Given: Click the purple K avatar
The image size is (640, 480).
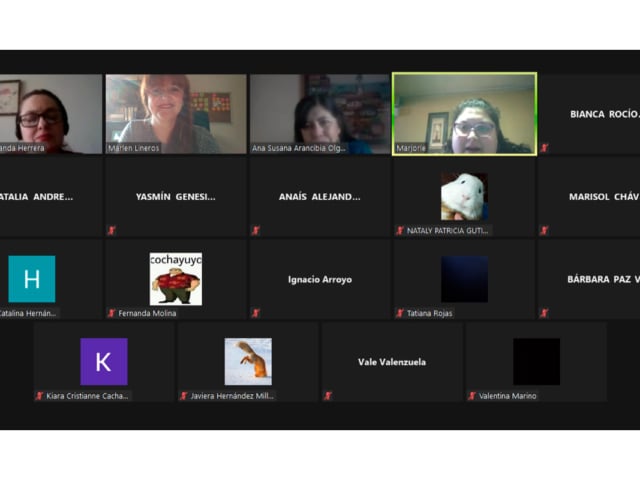Looking at the screenshot, I should pos(104,362).
